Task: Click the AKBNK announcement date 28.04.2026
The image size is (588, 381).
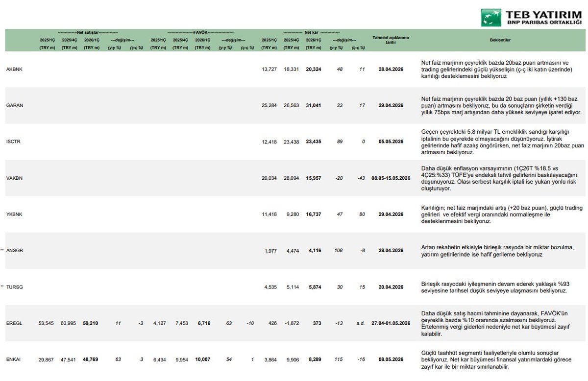Action: [x=391, y=70]
